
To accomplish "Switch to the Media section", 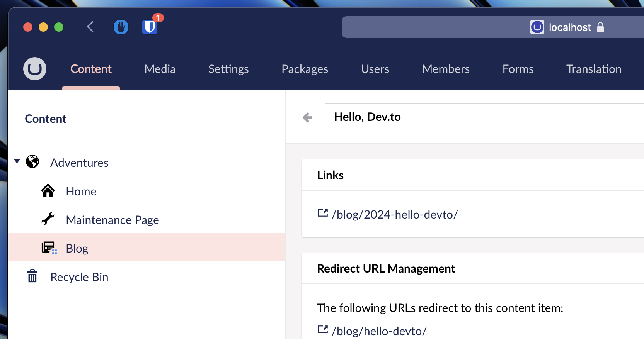I will point(160,69).
